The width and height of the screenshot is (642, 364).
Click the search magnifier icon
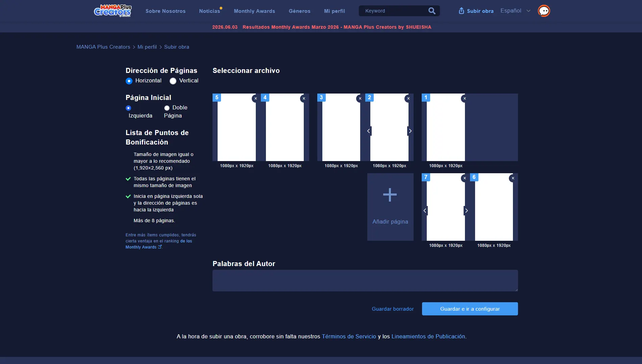[432, 11]
